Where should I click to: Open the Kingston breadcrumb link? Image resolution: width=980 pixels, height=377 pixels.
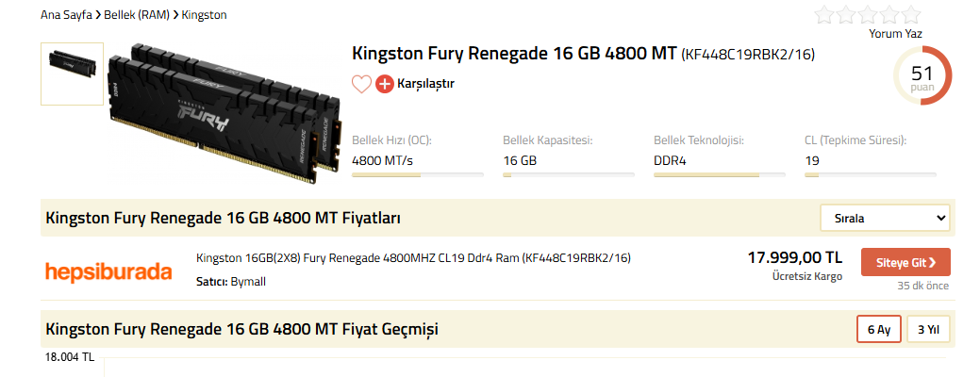coord(204,15)
